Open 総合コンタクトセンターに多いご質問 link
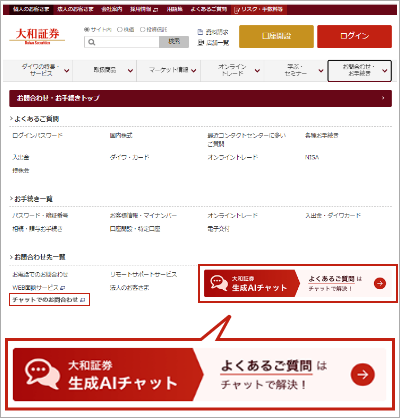Image resolution: width=400 pixels, height=418 pixels. [x=247, y=140]
